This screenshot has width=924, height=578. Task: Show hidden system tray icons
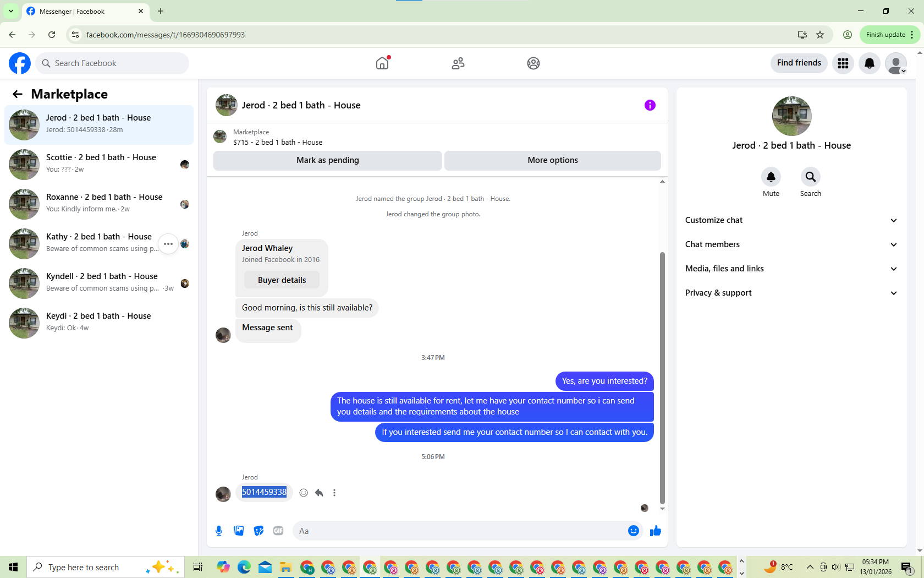click(x=810, y=567)
